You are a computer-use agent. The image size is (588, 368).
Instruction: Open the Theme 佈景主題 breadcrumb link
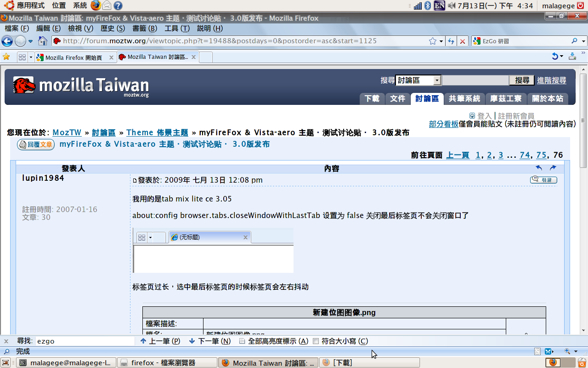[x=158, y=132]
